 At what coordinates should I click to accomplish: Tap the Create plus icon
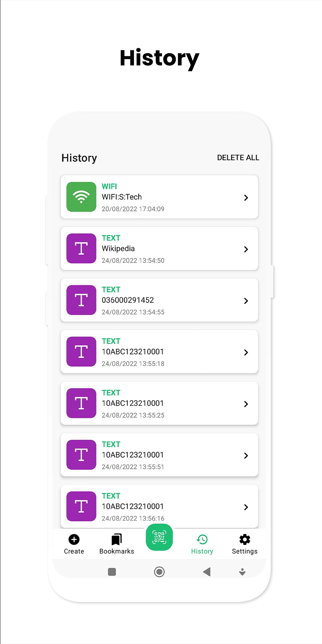pyautogui.click(x=74, y=540)
